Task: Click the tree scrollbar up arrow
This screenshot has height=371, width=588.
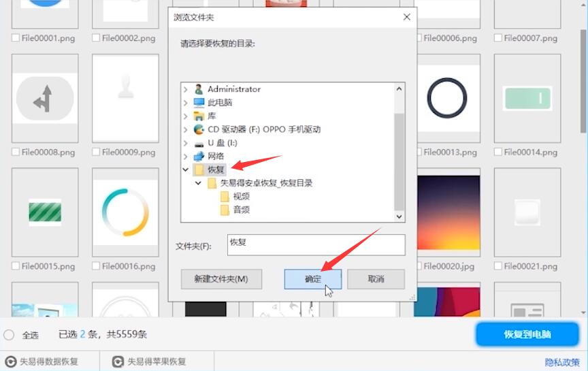Action: pyautogui.click(x=399, y=89)
